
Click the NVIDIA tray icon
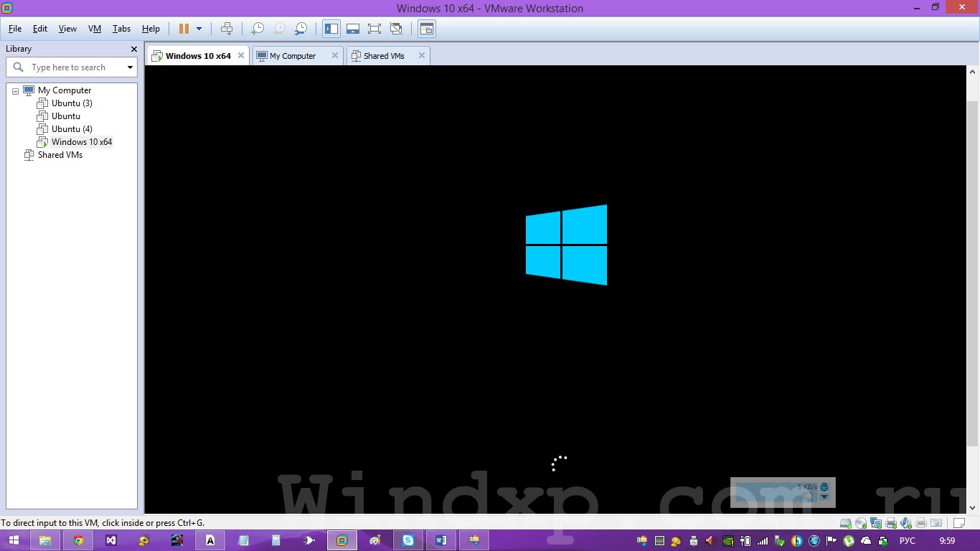pos(728,541)
